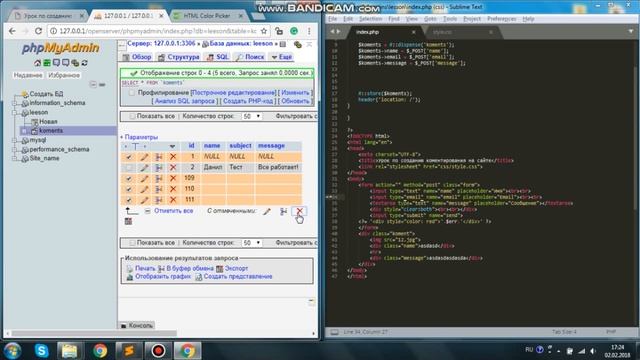Toggle upper 'Показать все' checkbox
This screenshot has height=360, width=640.
pos(132,116)
